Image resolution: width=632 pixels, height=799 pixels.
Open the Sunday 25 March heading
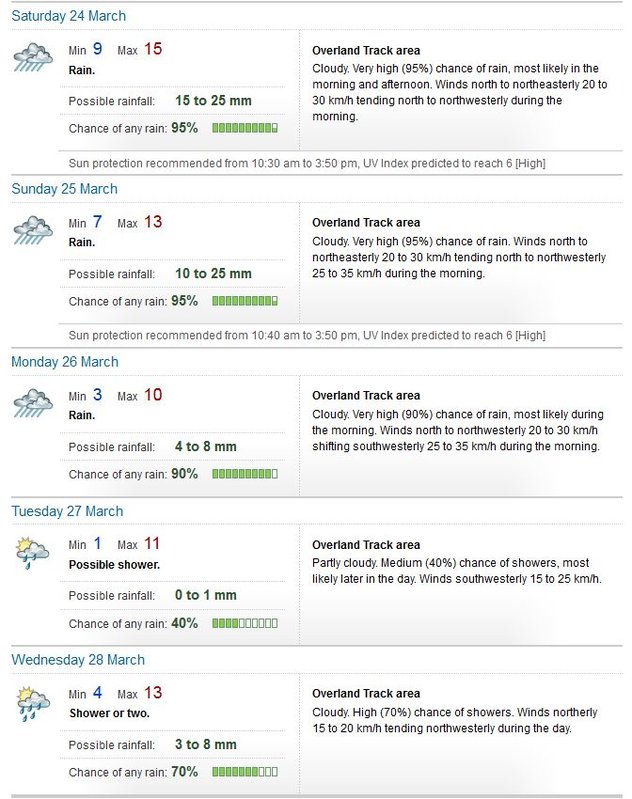pos(65,189)
